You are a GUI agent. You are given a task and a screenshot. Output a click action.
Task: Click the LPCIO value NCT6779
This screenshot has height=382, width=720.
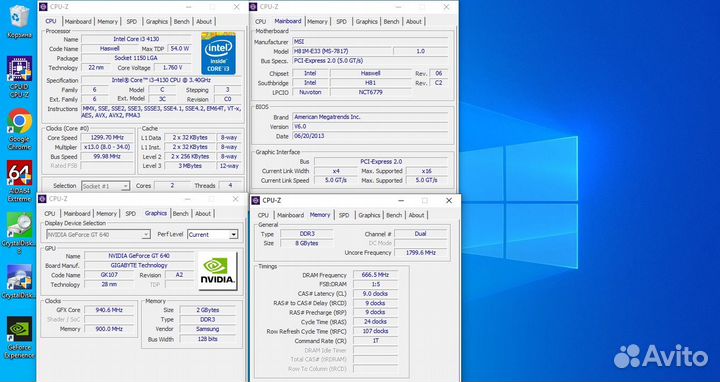[x=371, y=92]
